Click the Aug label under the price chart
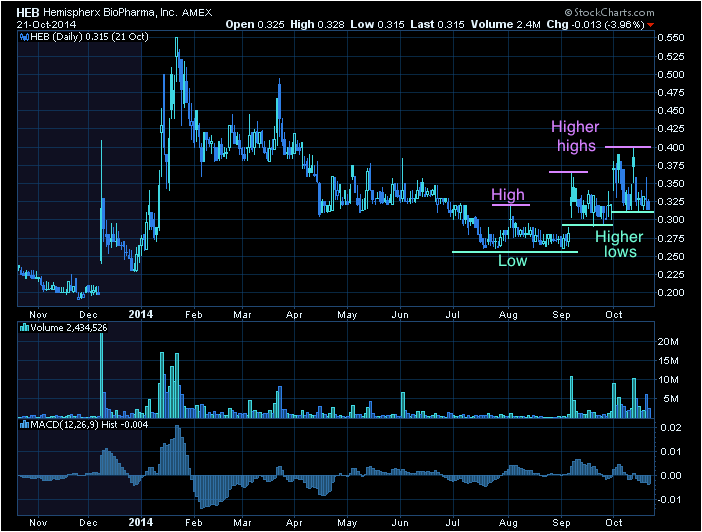 click(x=508, y=315)
